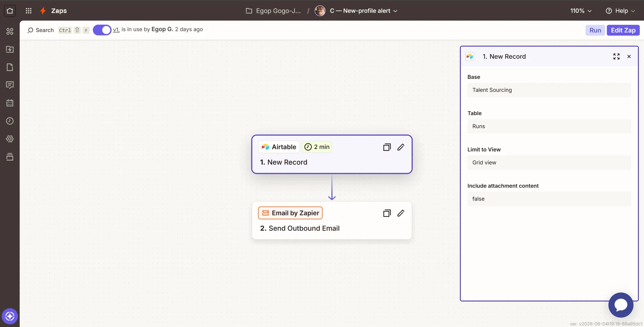The height and width of the screenshot is (327, 644).
Task: Go to the home icon
Action: click(10, 11)
